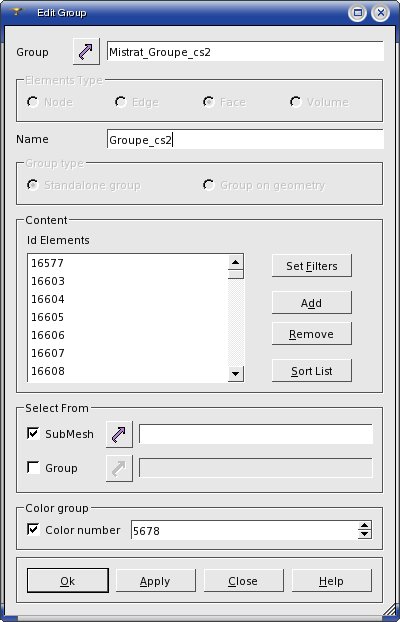Click the SubMesh selection arrow icon
This screenshot has height=622, width=400.
(119, 434)
